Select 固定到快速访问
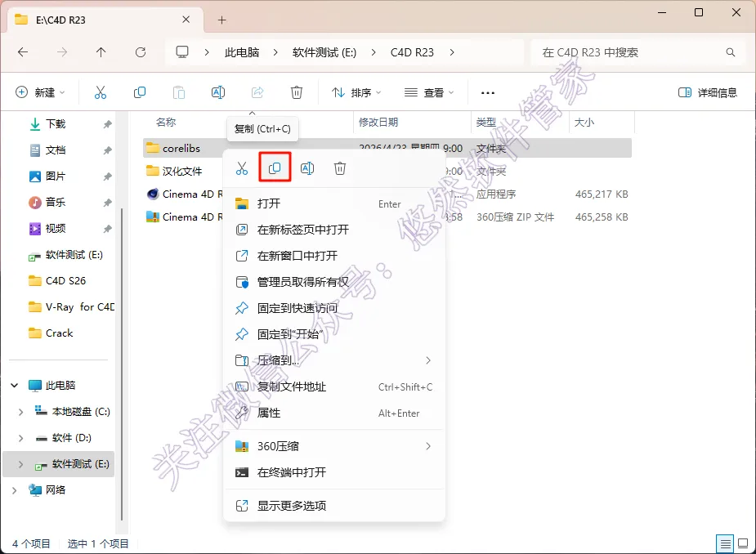756x554 pixels. click(x=334, y=308)
